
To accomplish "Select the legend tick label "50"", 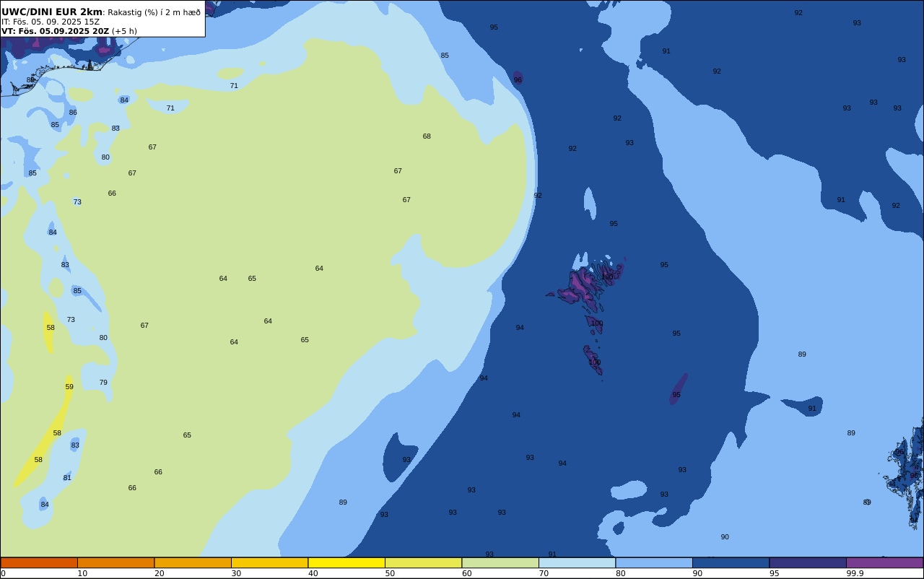I will point(390,573).
